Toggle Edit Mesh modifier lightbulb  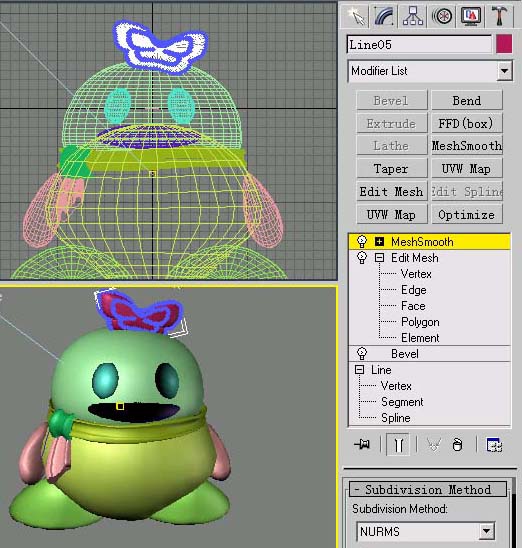click(362, 258)
